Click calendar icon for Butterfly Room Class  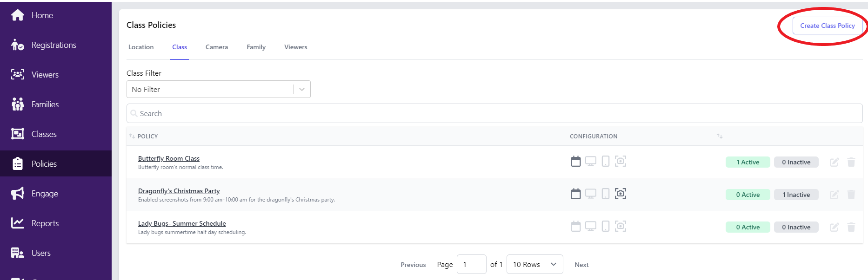point(576,161)
